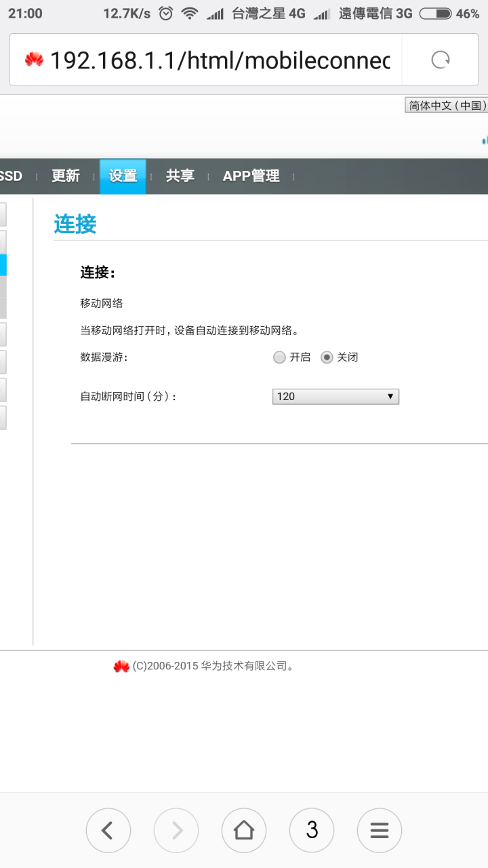Open the browser hamburger menu
Viewport: 488px width, 868px height.
tap(380, 830)
